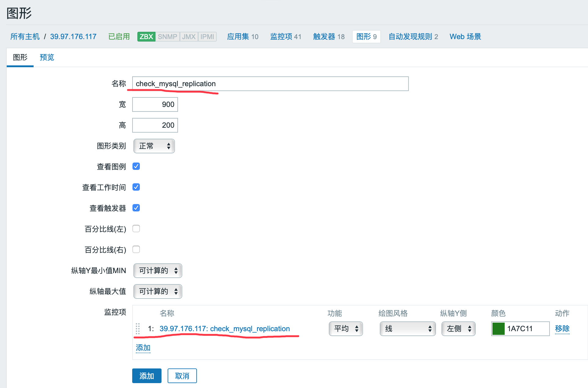This screenshot has width=588, height=388.
Task: Disable the 查看触发器 checkbox
Action: coord(136,208)
